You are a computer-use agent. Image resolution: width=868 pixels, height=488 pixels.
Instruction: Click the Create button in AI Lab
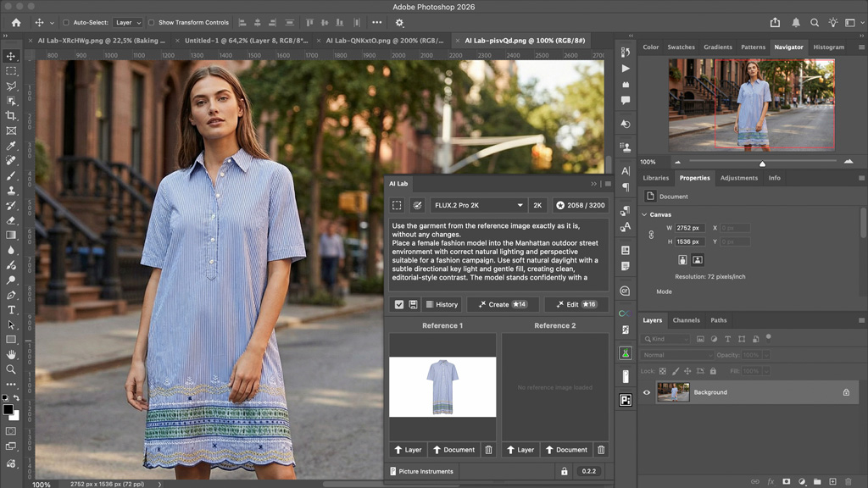(x=502, y=304)
